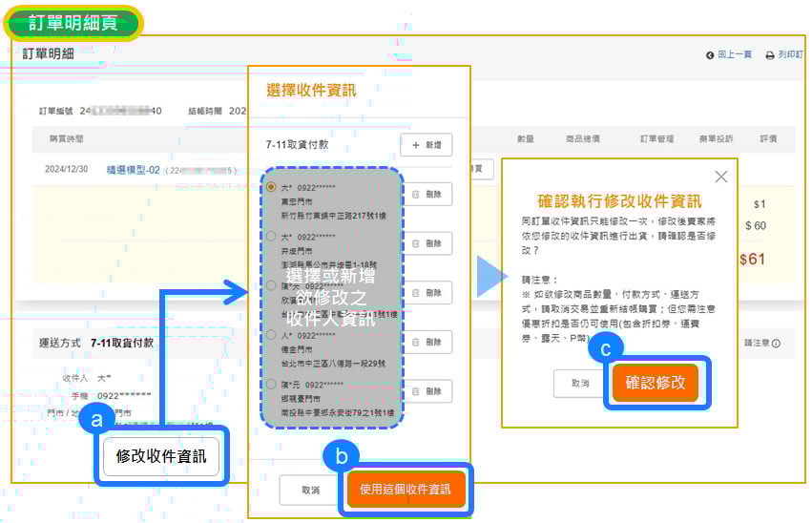812x523 pixels.
Task: Choose the 鄉親寮門市 recipient radio button
Action: (x=272, y=384)
